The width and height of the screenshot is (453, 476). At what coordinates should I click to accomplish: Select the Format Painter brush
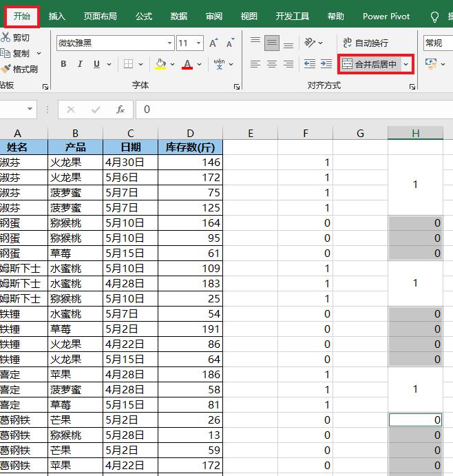(6, 69)
